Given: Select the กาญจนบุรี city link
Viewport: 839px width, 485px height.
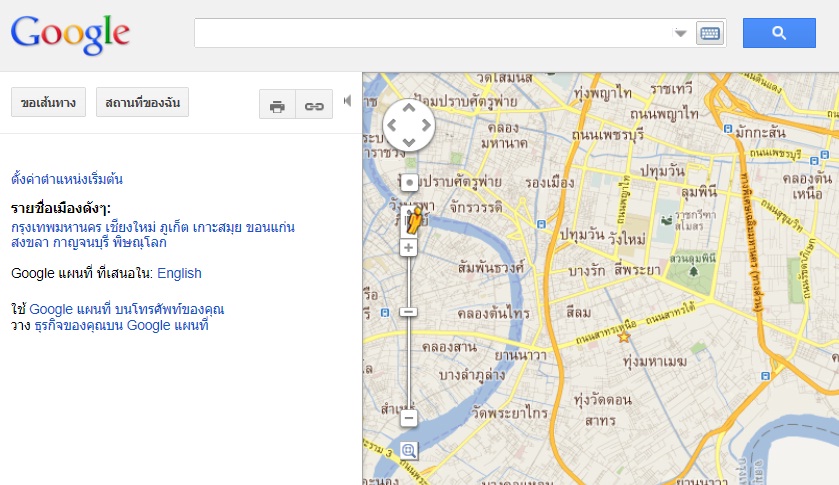Looking at the screenshot, I should point(81,242).
